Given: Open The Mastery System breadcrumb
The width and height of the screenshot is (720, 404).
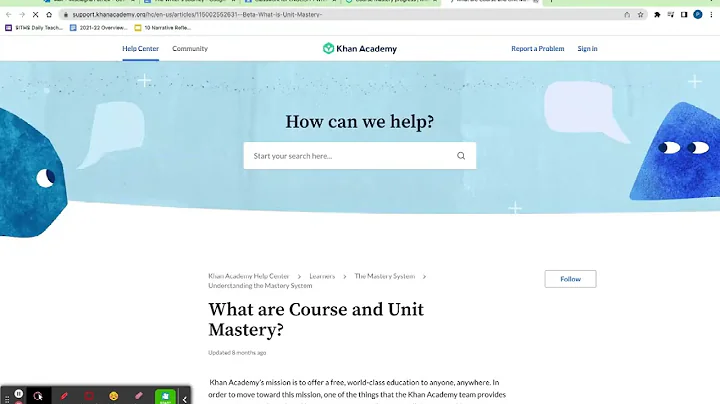Looking at the screenshot, I should click(385, 276).
